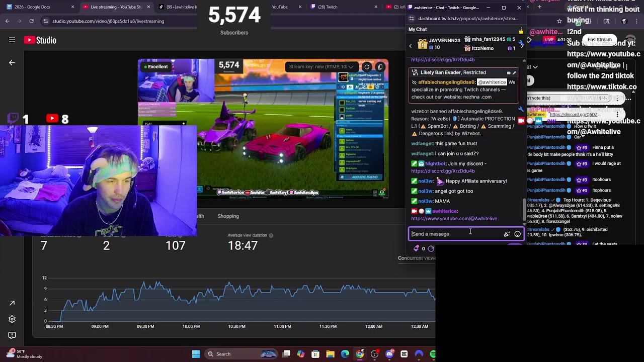
Task: Open Nightbot's discord.gg/XrzDdu4b link
Action: coord(443,171)
